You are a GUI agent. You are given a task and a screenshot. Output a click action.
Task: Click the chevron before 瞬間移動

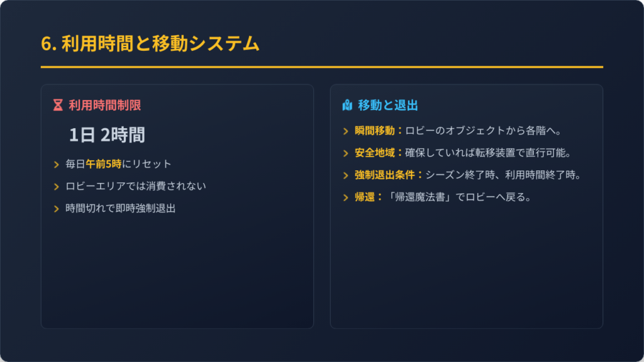click(346, 131)
